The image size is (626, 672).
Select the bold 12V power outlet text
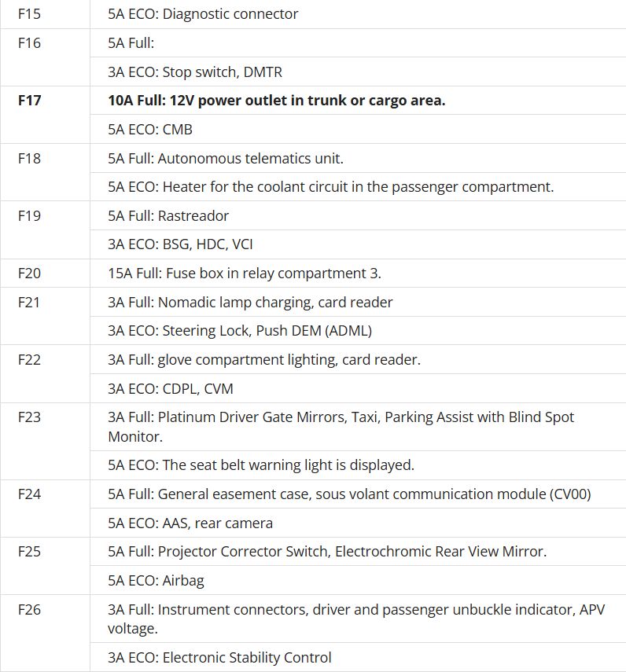pyautogui.click(x=276, y=101)
